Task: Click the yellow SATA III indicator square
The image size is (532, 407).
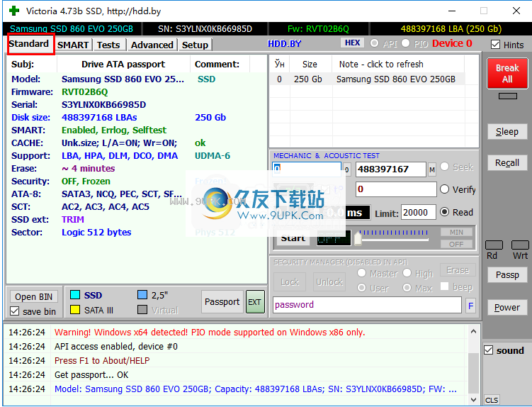Action: point(75,309)
